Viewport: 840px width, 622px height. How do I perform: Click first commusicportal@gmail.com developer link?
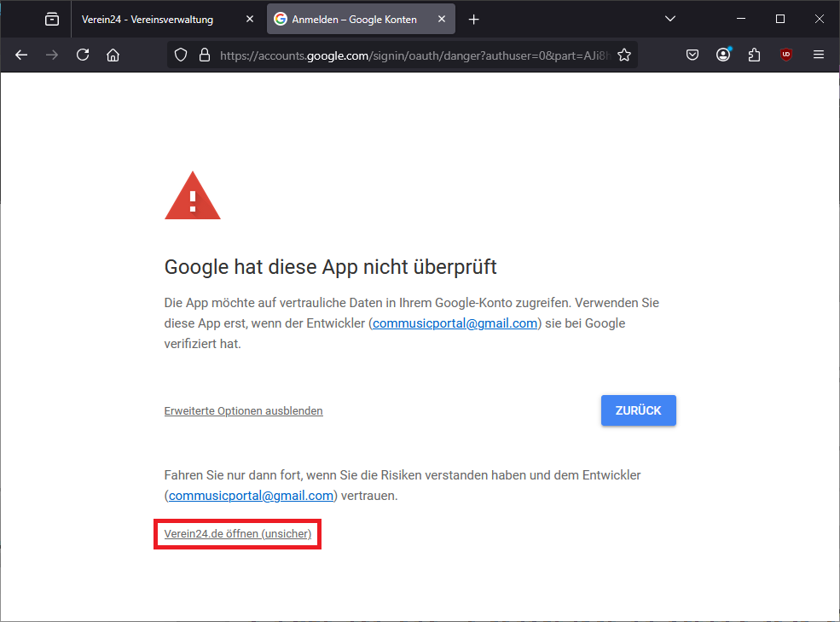click(x=455, y=323)
